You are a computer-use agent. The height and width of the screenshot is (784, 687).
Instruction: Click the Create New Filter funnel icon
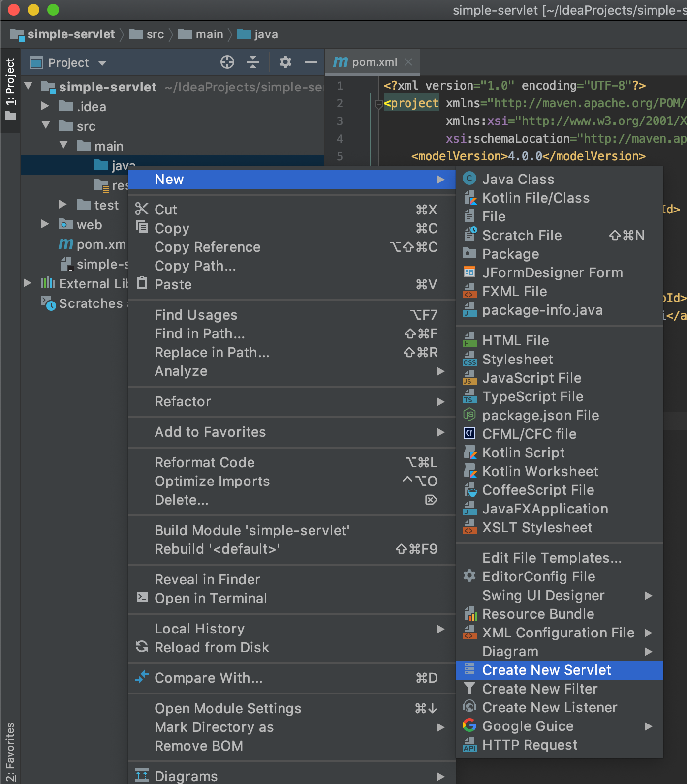(x=470, y=688)
